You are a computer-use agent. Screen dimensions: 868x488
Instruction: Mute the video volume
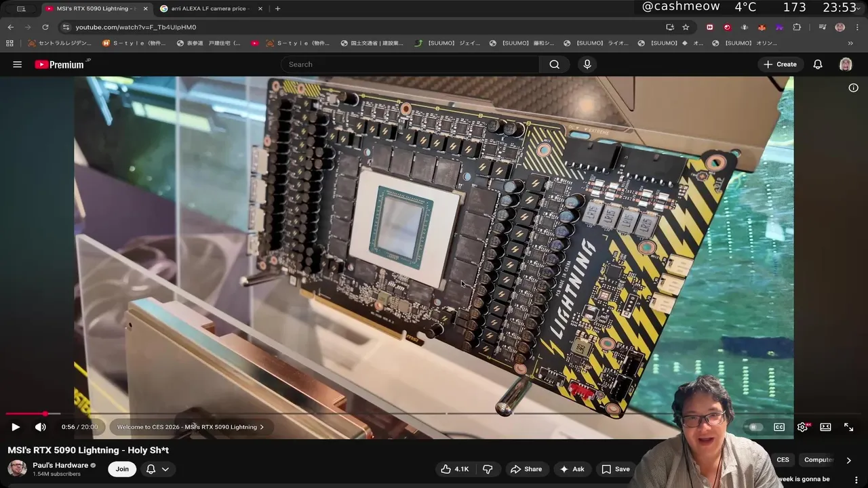[x=41, y=427]
